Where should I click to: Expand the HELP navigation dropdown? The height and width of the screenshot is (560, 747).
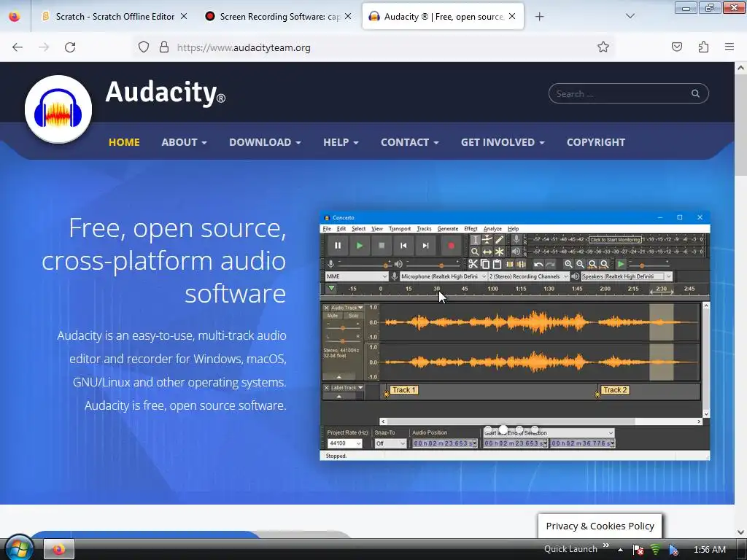click(x=341, y=142)
